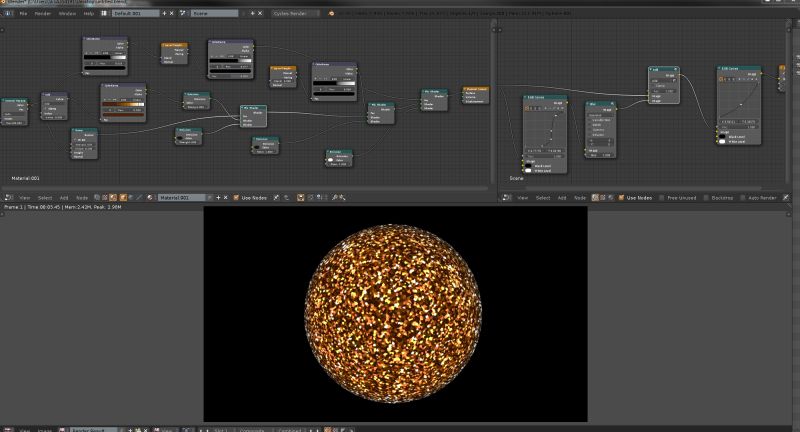Delete the Default.001 screen layout
800x432 pixels.
click(x=171, y=13)
